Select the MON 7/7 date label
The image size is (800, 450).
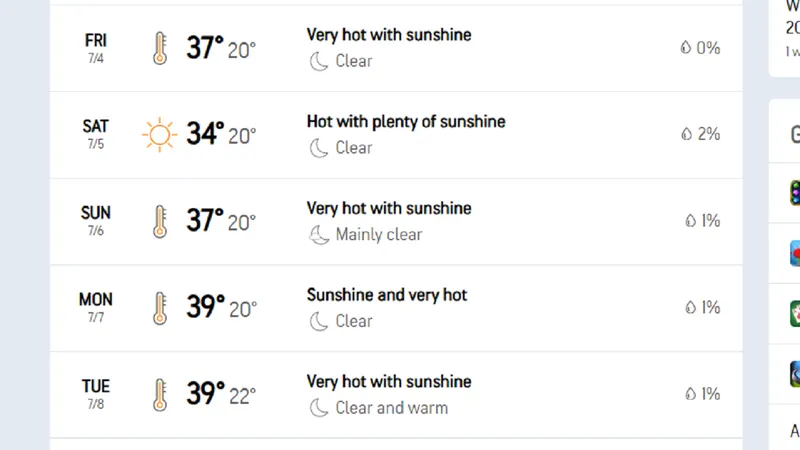pos(95,307)
